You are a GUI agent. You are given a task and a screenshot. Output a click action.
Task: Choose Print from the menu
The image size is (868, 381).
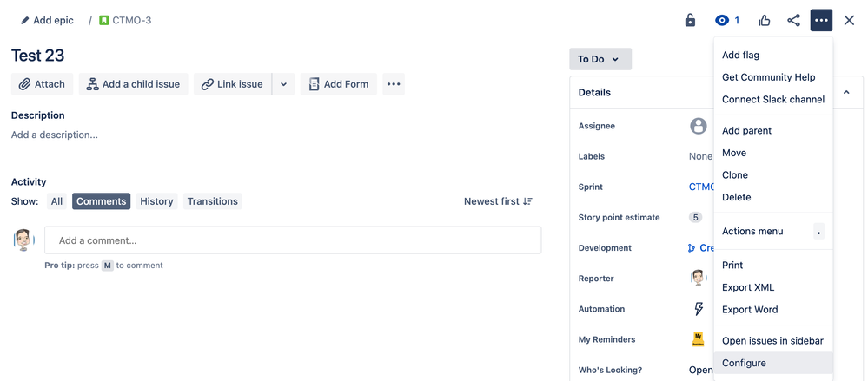click(773, 266)
